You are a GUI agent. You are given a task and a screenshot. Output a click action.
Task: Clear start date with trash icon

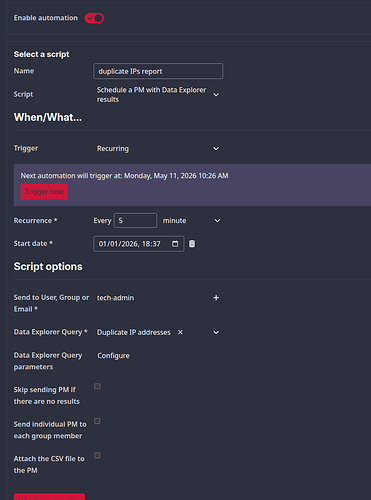pos(192,244)
